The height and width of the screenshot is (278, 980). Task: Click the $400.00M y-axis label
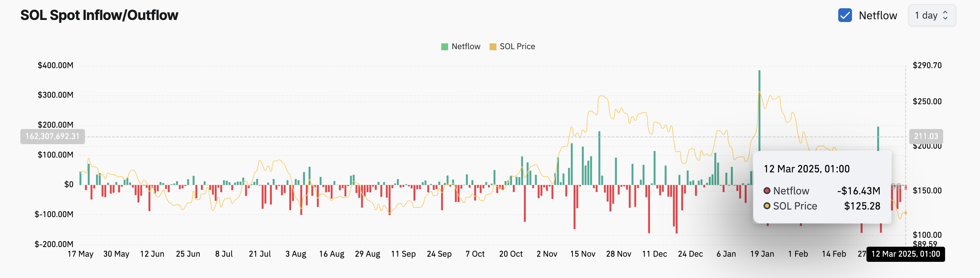pyautogui.click(x=55, y=65)
